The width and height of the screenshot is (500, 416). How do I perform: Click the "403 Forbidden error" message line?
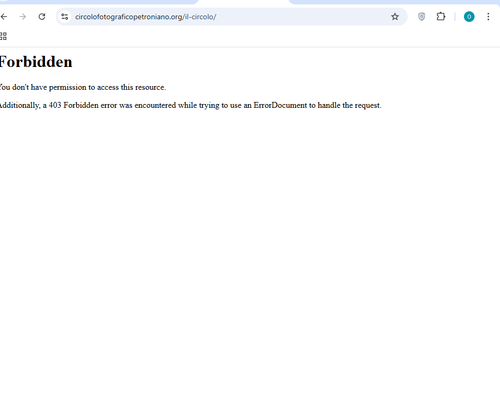[190, 105]
